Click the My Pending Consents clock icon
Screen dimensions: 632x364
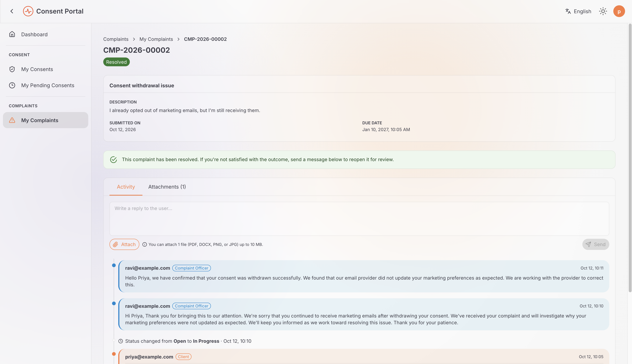click(12, 85)
